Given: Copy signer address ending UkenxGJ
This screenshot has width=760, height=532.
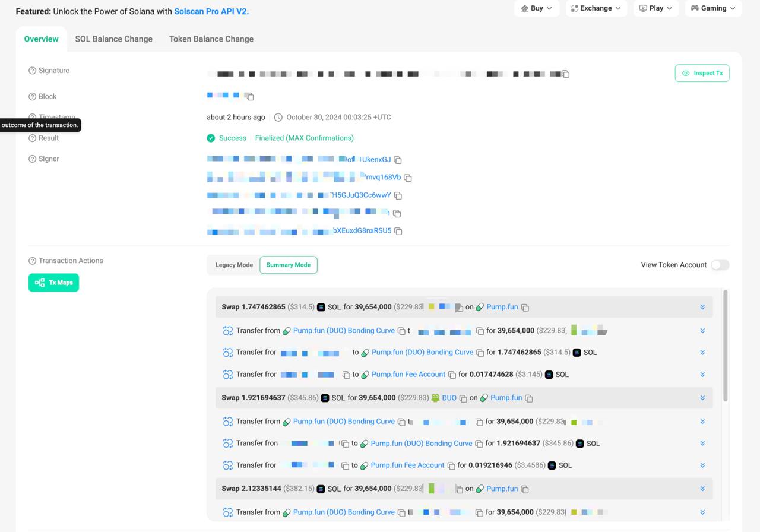Looking at the screenshot, I should 398,160.
